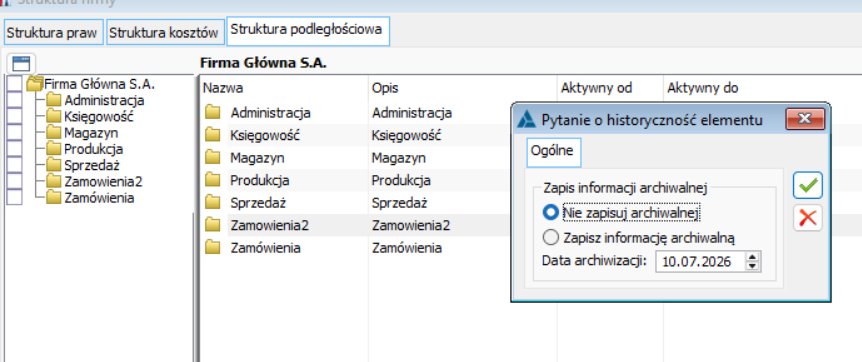
Task: Click Produkcja in the Opis column
Action: [x=401, y=180]
